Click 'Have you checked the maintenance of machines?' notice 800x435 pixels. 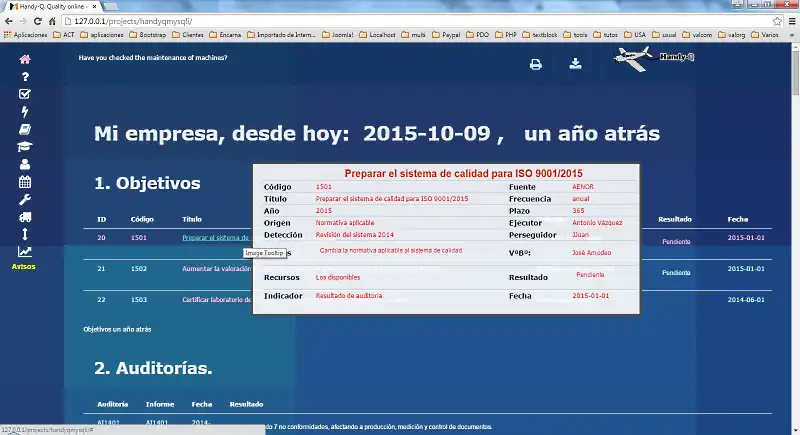153,58
